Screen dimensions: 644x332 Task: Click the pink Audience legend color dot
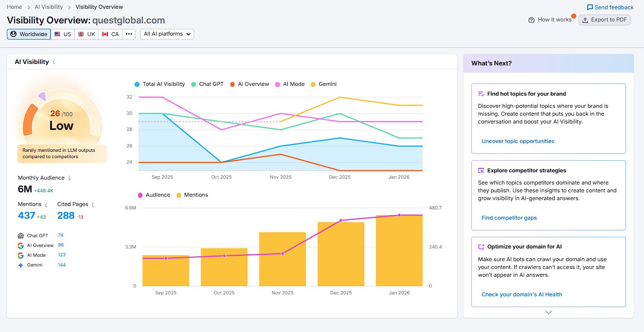141,194
